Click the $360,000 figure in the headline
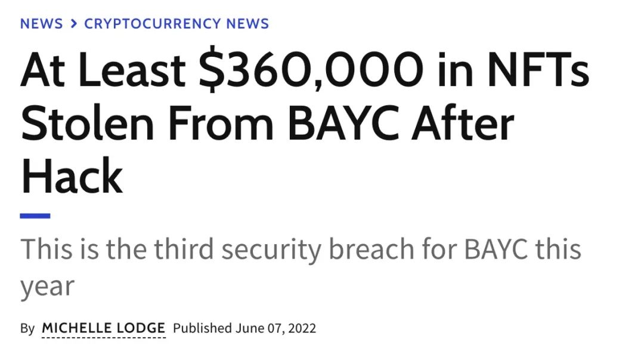644x354 pixels. pos(311,69)
